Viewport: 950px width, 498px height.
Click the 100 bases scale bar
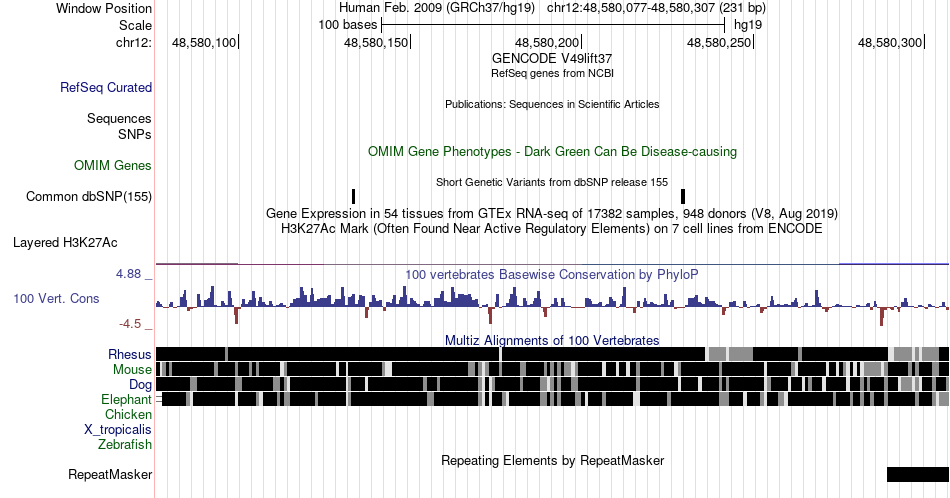[x=553, y=25]
